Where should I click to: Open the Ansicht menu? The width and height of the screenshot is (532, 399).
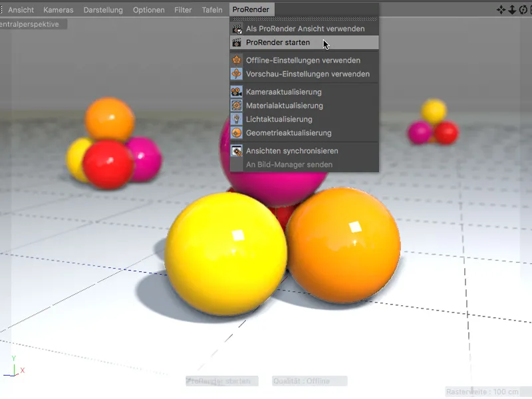pyautogui.click(x=21, y=10)
